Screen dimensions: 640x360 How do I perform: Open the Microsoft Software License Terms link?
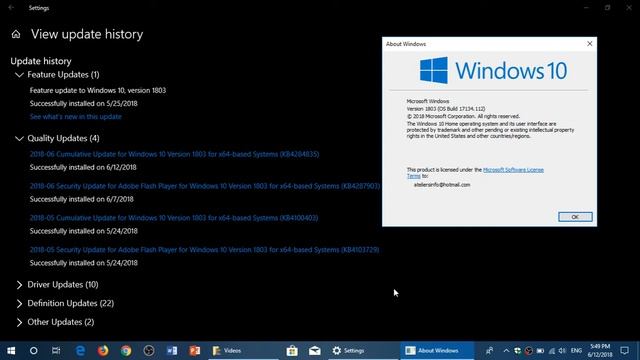513,170
